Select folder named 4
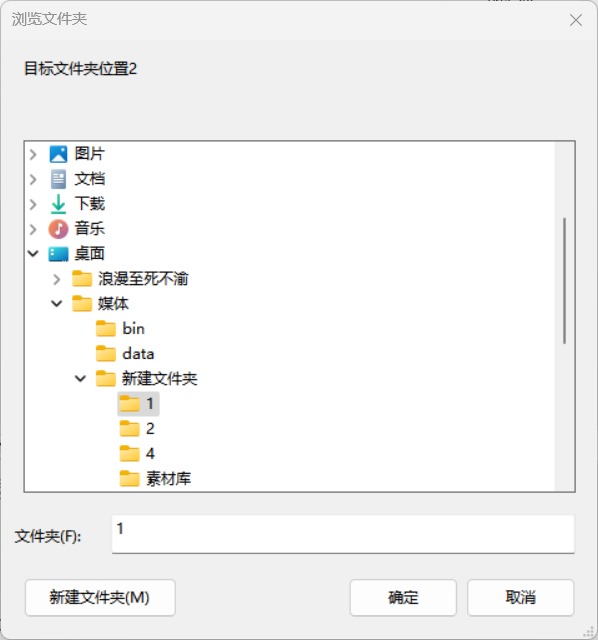The image size is (598, 640). pyautogui.click(x=138, y=453)
